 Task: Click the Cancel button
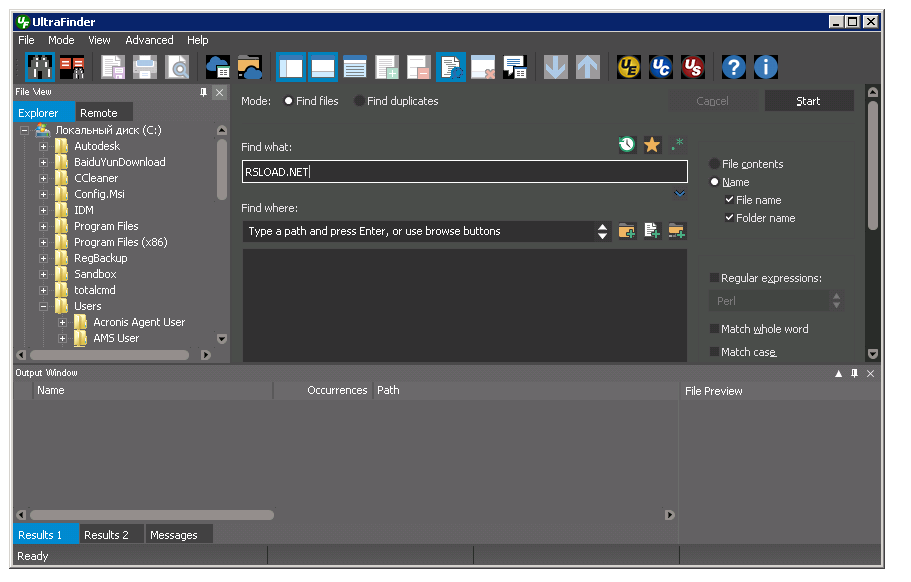[712, 101]
